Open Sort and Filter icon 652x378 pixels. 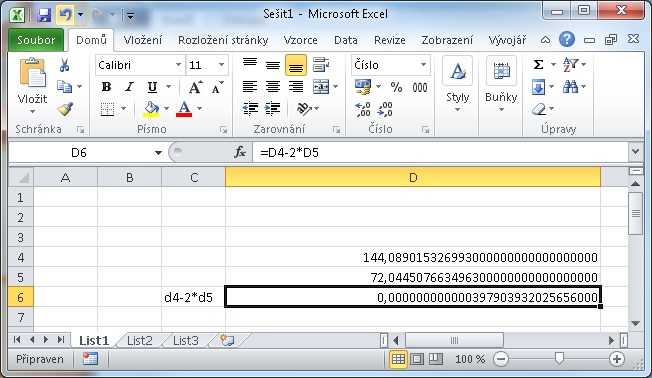pyautogui.click(x=570, y=65)
